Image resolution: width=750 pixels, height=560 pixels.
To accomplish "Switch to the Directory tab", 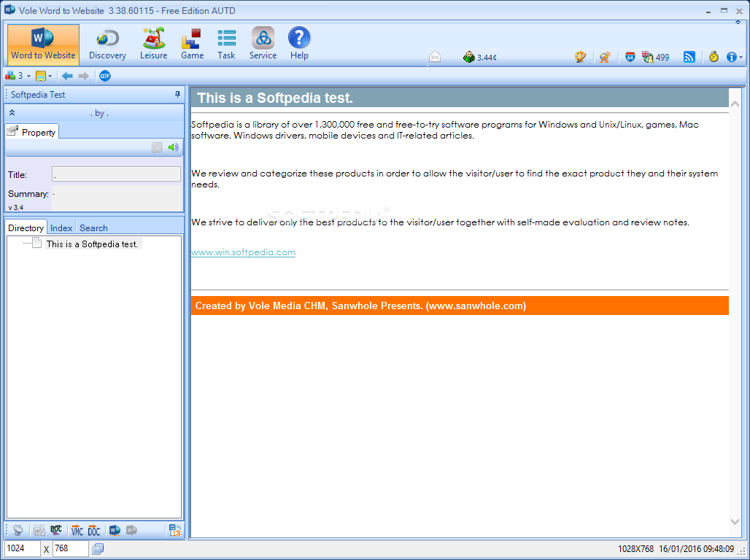I will pos(26,228).
